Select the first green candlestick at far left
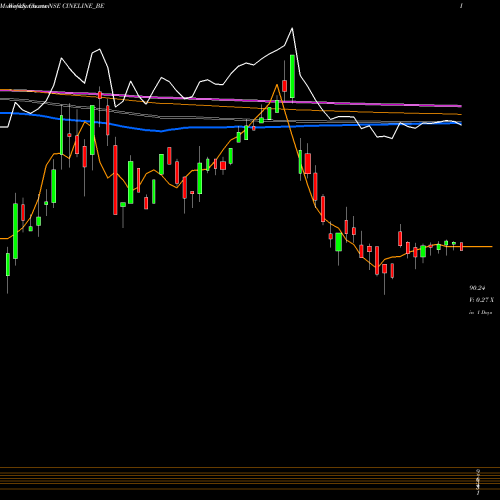This screenshot has height=500, width=500. pyautogui.click(x=8, y=264)
